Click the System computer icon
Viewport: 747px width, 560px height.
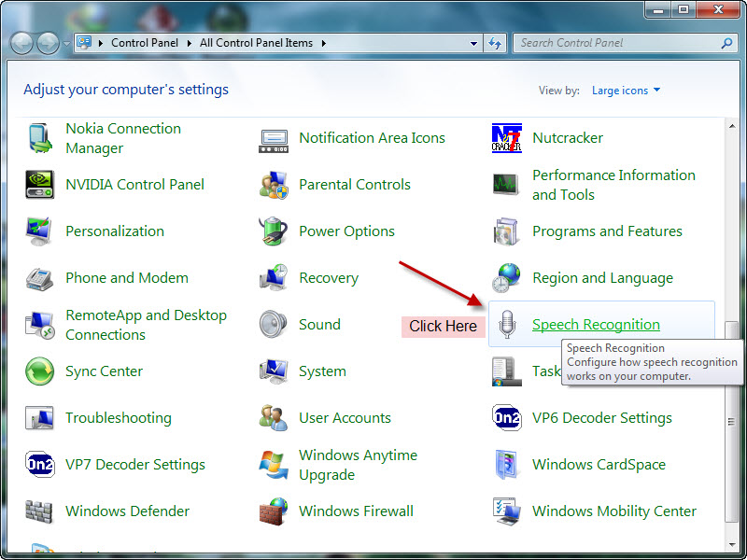tap(274, 371)
